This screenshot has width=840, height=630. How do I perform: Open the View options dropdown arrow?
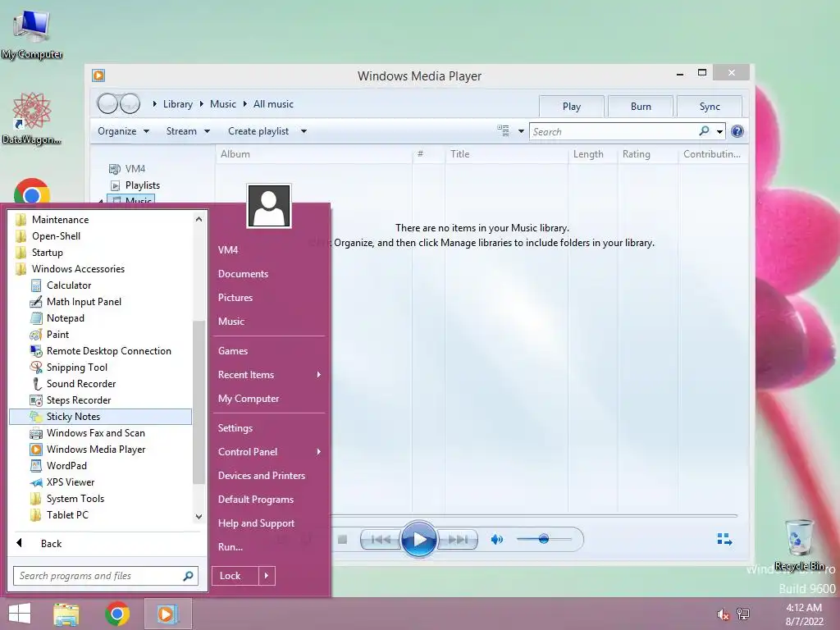521,131
